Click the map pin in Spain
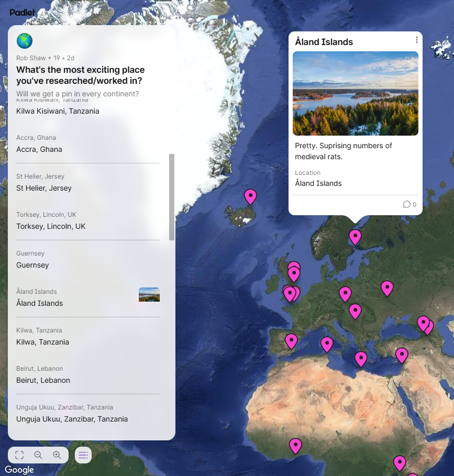The width and height of the screenshot is (454, 476). (291, 341)
